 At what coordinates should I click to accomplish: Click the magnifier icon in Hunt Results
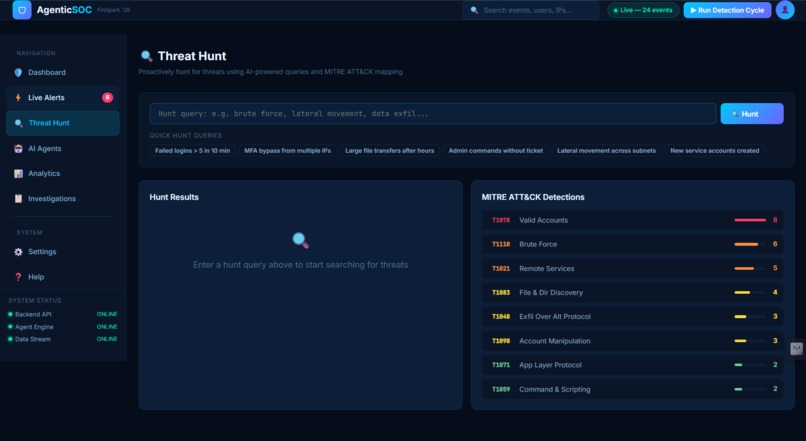pos(301,240)
